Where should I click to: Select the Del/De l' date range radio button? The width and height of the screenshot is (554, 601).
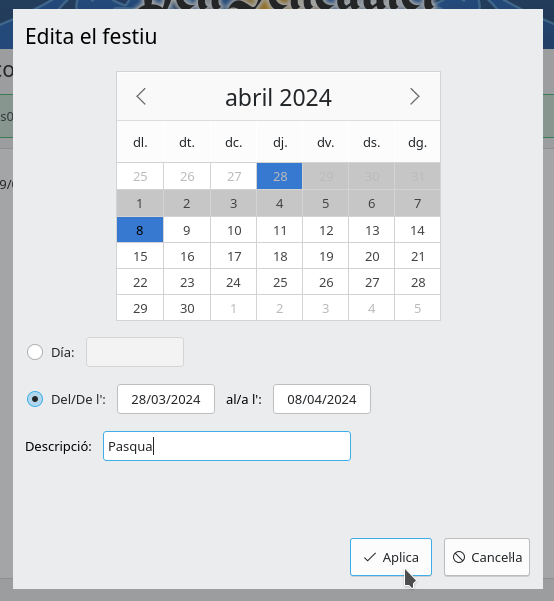point(35,399)
